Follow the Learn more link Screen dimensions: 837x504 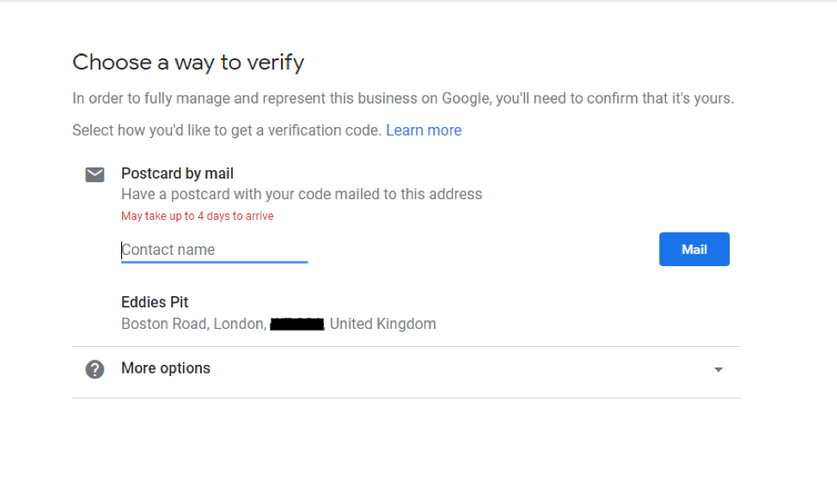424,131
